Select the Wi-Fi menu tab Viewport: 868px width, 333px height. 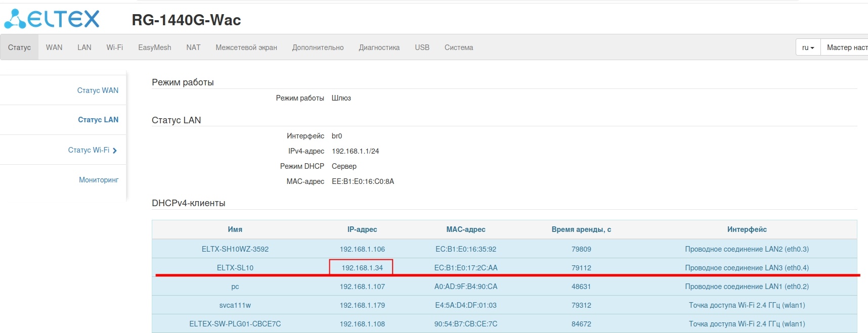(114, 47)
